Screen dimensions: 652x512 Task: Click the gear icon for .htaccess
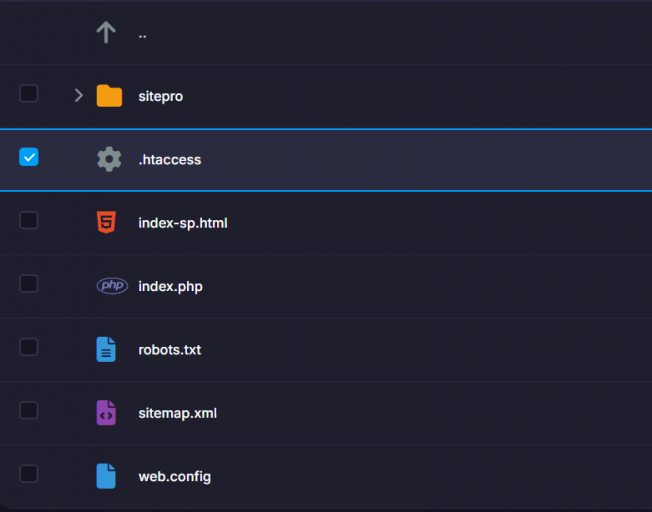click(109, 159)
